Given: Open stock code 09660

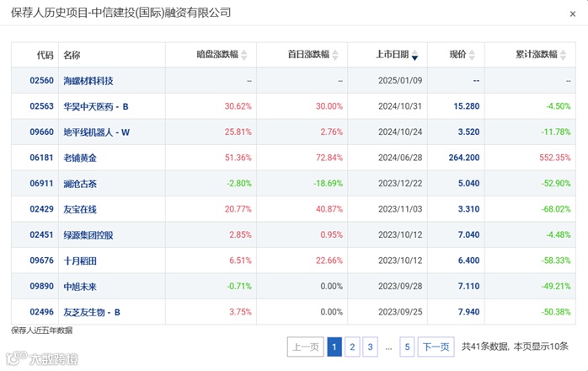Looking at the screenshot, I should coord(41,132).
